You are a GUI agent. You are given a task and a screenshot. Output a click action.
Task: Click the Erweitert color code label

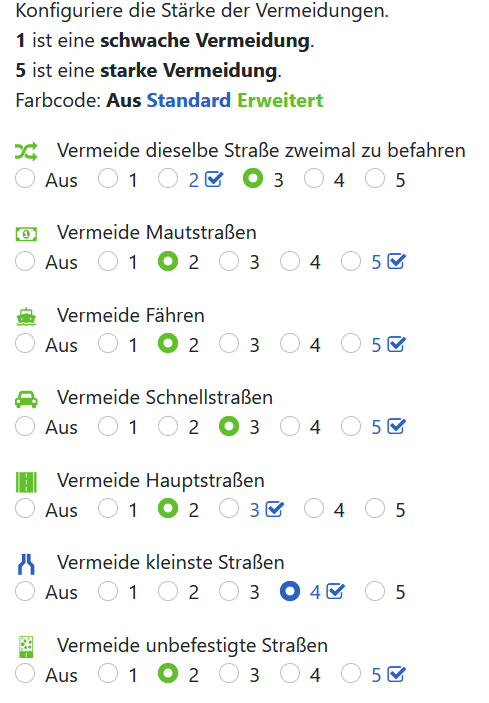[x=280, y=100]
